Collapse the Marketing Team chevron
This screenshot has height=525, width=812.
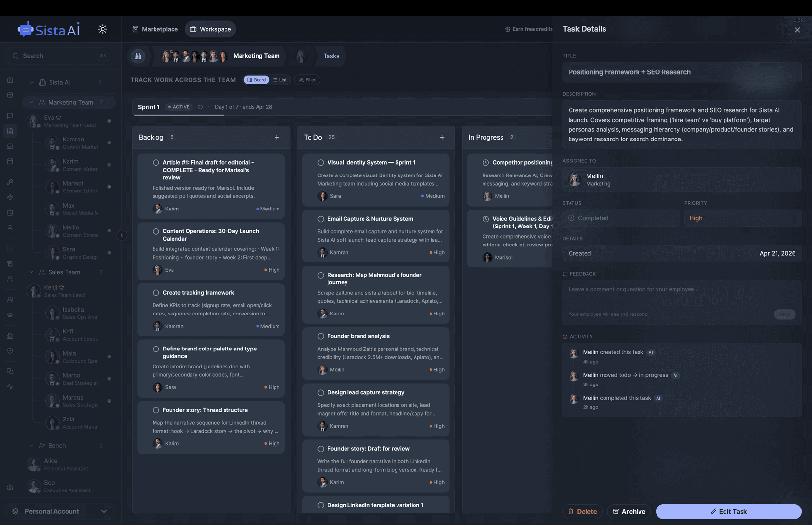coord(31,103)
